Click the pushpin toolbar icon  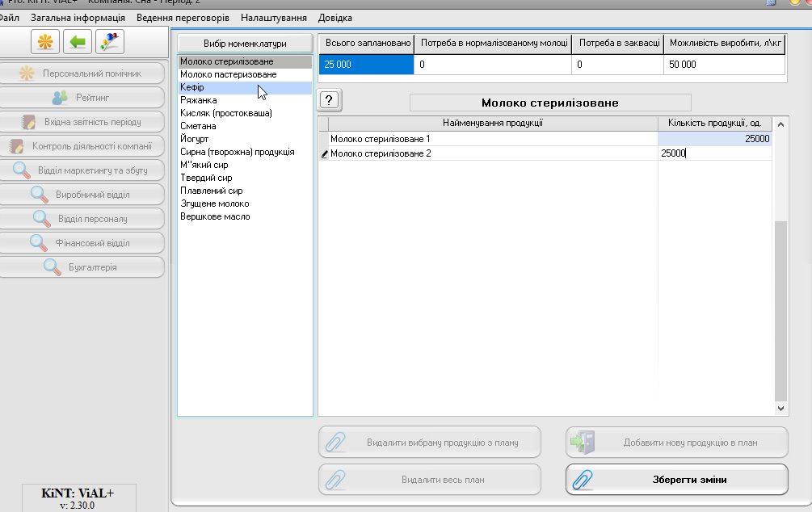click(109, 42)
